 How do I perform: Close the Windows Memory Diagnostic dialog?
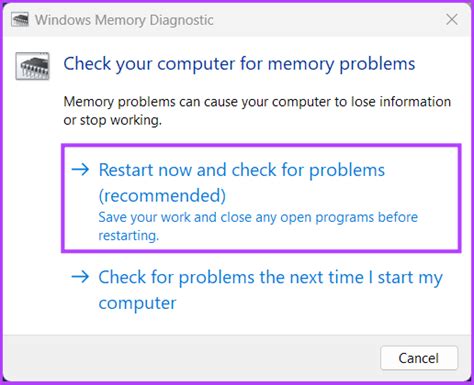[x=452, y=19]
